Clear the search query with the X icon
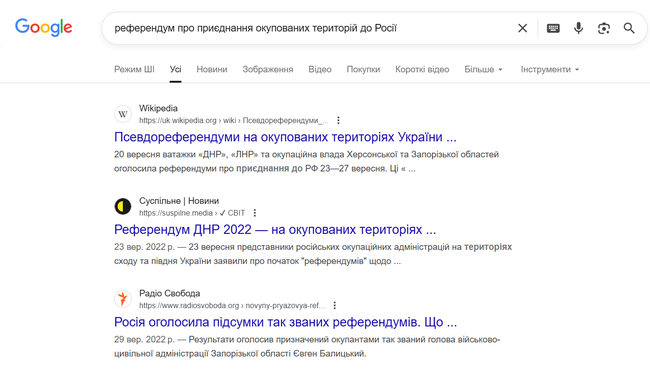Screen dimensions: 650x372 click(523, 28)
